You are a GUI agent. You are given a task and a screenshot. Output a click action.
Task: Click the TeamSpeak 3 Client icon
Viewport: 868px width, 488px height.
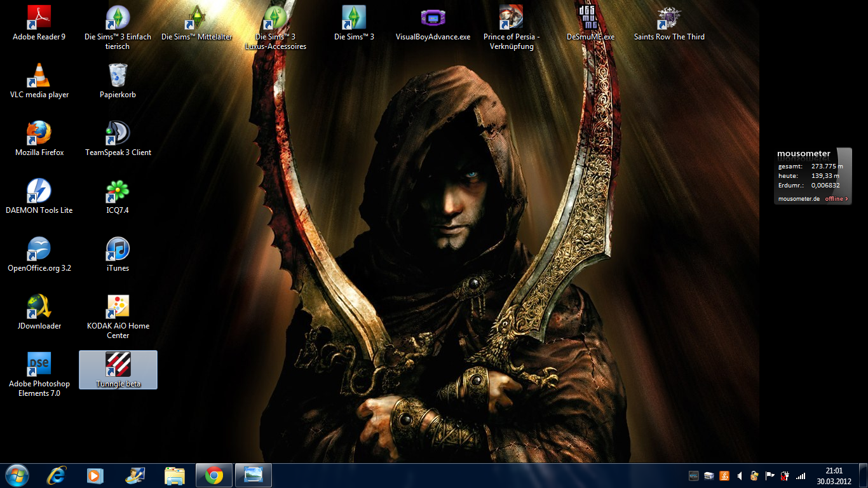pyautogui.click(x=118, y=138)
